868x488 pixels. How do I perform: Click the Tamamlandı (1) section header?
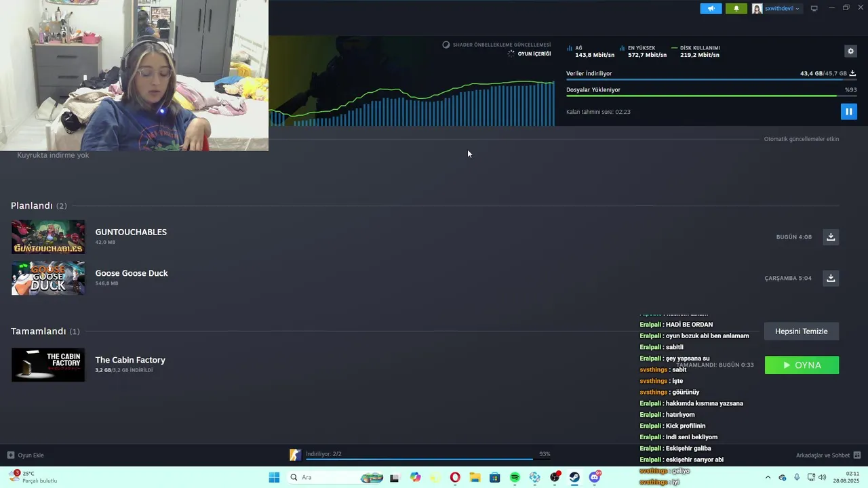[45, 331]
